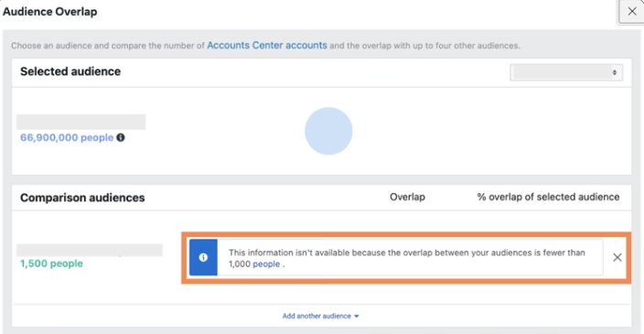Click the Comparison audiences heading
644x334 pixels.
(x=82, y=198)
